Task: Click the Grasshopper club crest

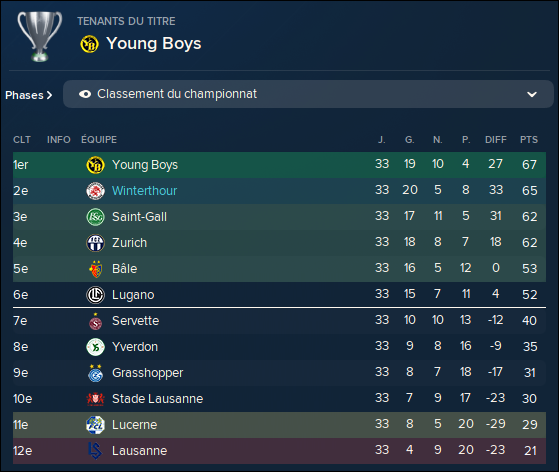Action: tap(95, 373)
